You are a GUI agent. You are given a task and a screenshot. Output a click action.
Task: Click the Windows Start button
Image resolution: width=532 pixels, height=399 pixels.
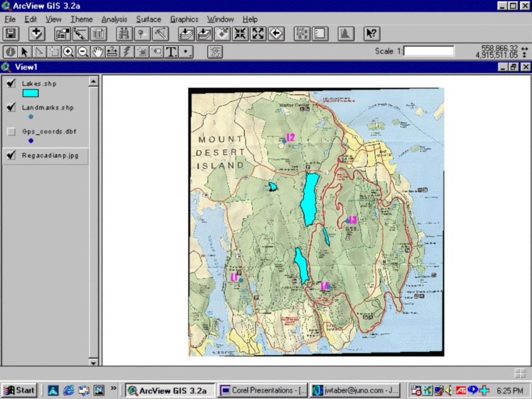20,390
